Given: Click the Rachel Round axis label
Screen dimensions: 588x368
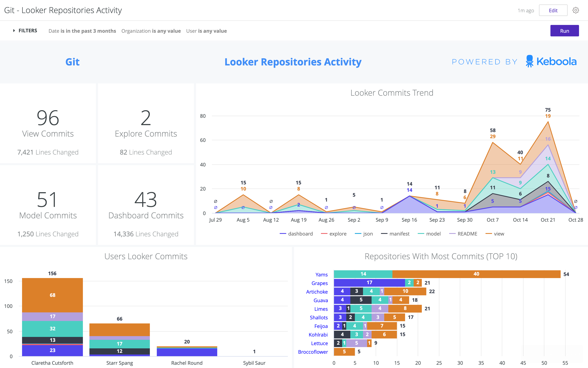Looking at the screenshot, I should point(187,363).
